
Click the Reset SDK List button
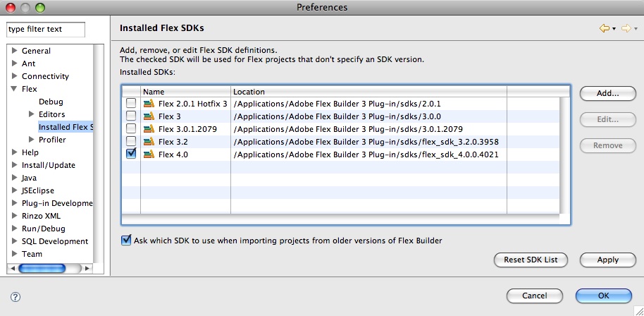click(531, 260)
